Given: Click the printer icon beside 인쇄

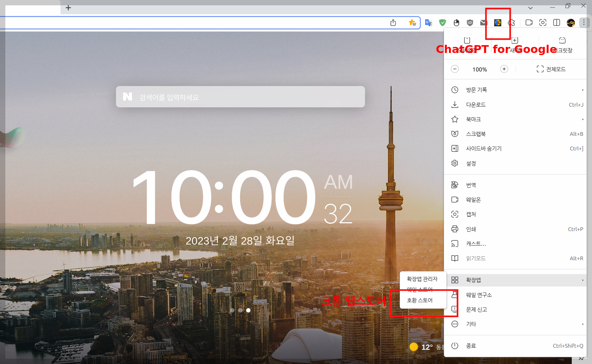Looking at the screenshot, I should 455,229.
